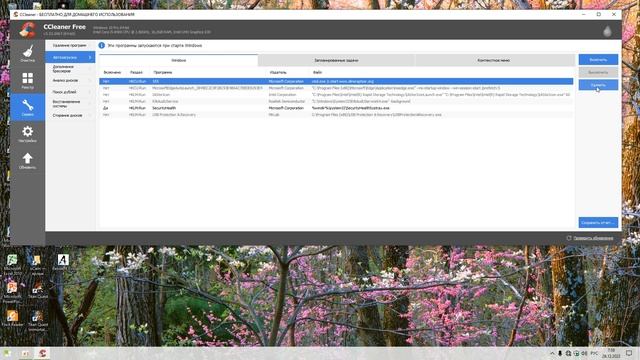The width and height of the screenshot is (640, 360).
Task: Click Realtek Semiconductor publisher cell
Action: pyautogui.click(x=287, y=101)
